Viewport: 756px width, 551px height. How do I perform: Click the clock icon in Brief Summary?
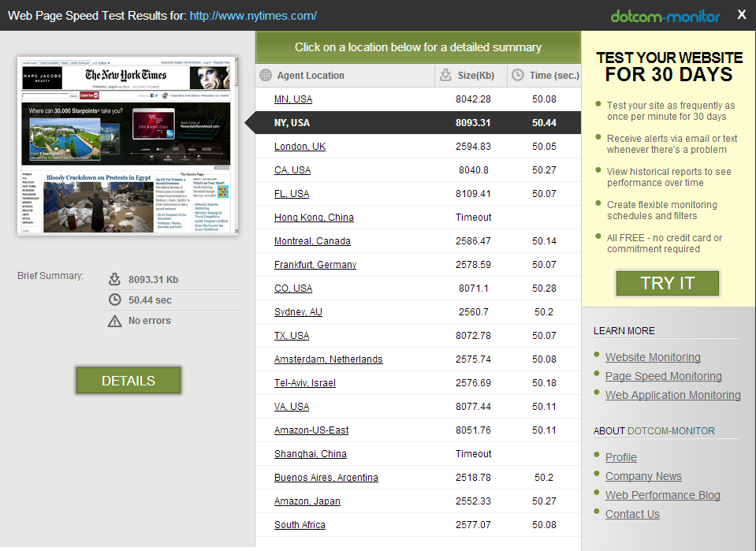(x=114, y=300)
